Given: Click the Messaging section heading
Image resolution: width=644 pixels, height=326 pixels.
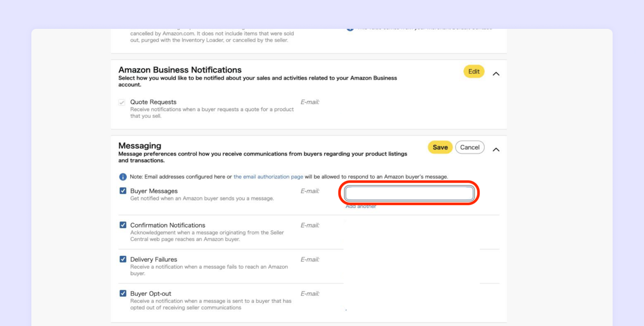Looking at the screenshot, I should point(140,146).
